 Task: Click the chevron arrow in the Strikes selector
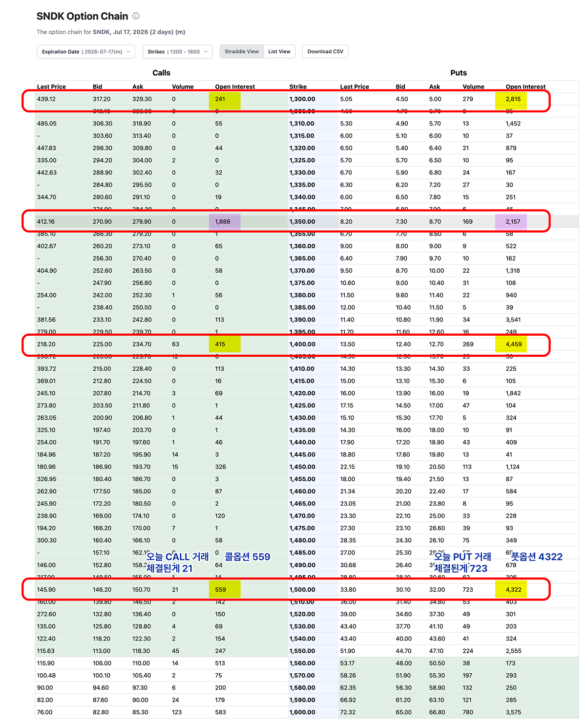tap(206, 51)
